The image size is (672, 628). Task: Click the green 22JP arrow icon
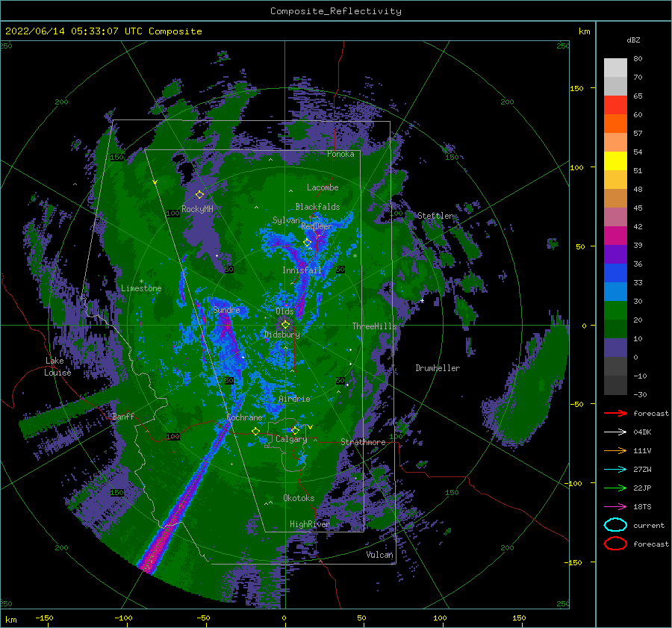click(x=615, y=488)
